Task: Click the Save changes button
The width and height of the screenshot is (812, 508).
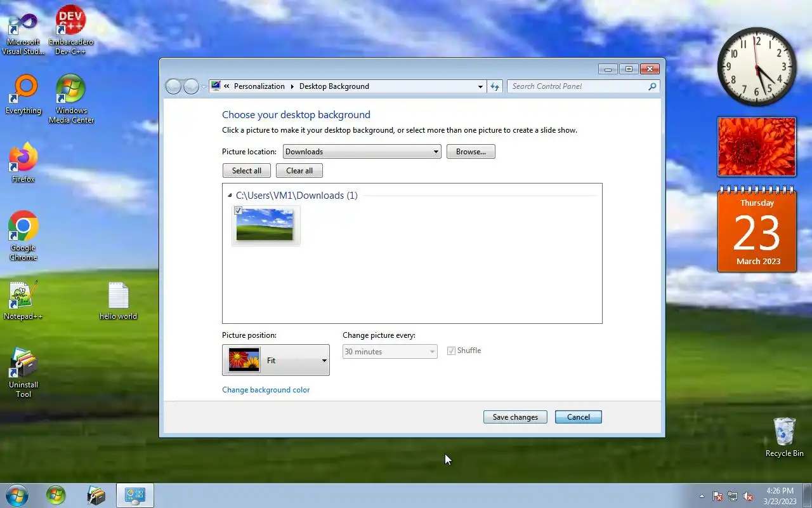Action: (515, 417)
